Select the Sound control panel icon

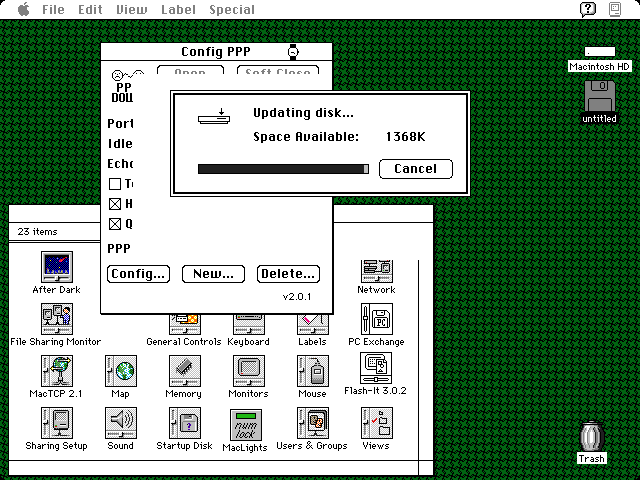121,422
